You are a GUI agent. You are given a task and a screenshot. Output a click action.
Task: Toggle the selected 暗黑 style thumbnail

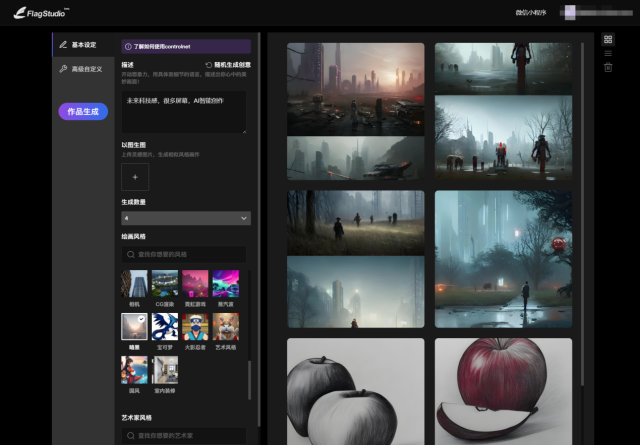[x=135, y=326]
